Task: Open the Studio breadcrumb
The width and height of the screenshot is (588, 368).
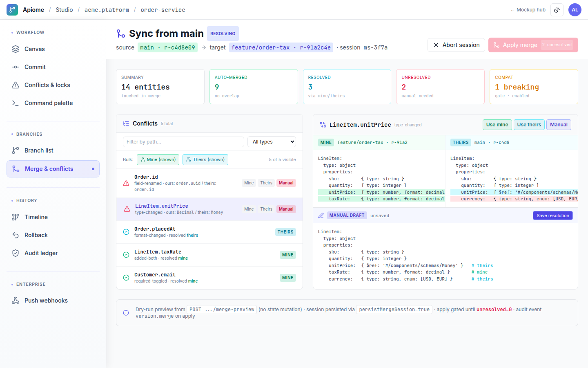Action: [x=64, y=10]
